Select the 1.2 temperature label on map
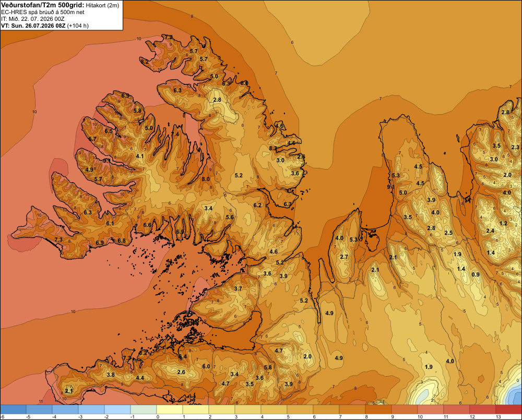Viewport: 522px width, 420px height. [x=503, y=223]
